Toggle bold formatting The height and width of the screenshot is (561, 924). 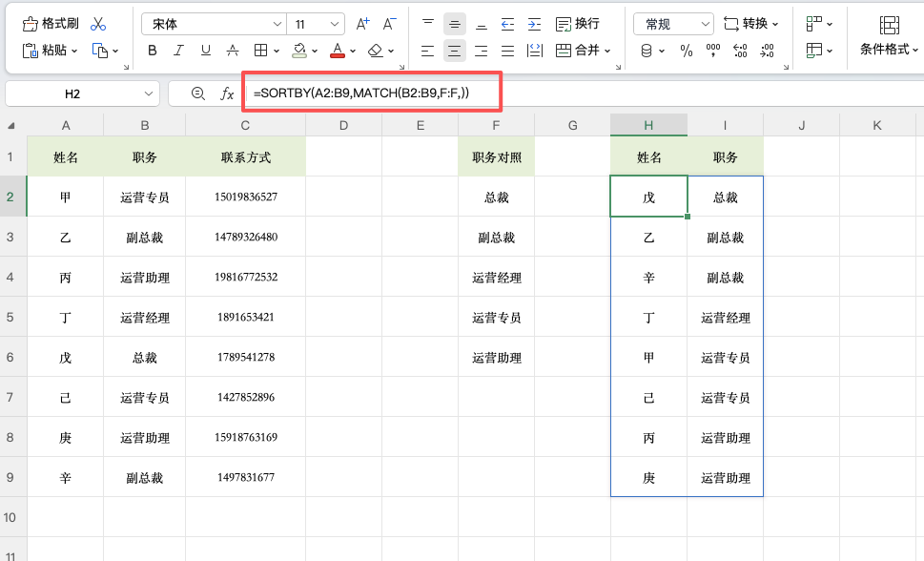pyautogui.click(x=152, y=51)
